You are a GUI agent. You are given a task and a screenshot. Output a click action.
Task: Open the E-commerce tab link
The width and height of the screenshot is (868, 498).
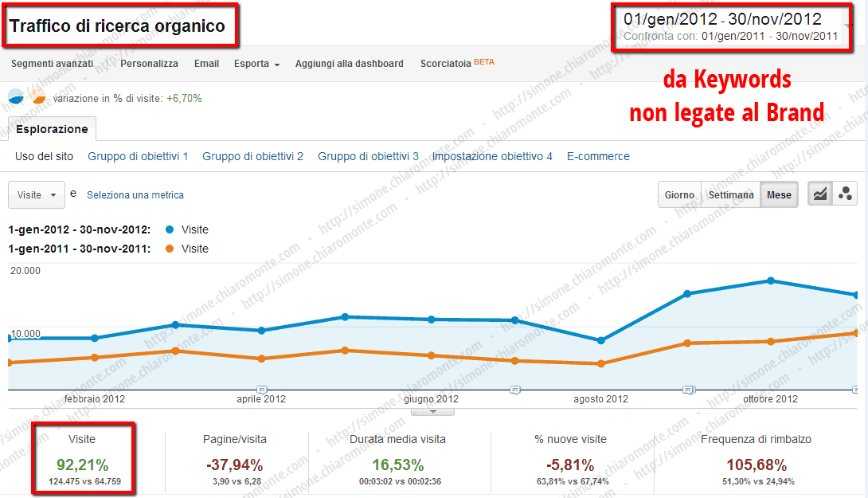(598, 156)
